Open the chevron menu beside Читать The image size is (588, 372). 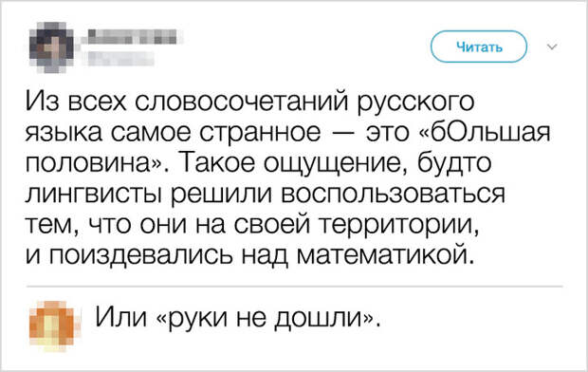click(552, 46)
